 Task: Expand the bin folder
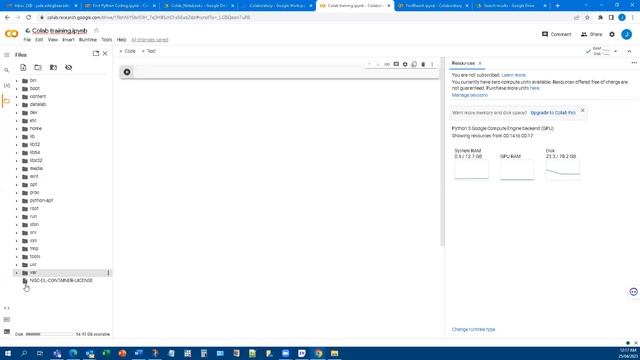click(x=17, y=80)
